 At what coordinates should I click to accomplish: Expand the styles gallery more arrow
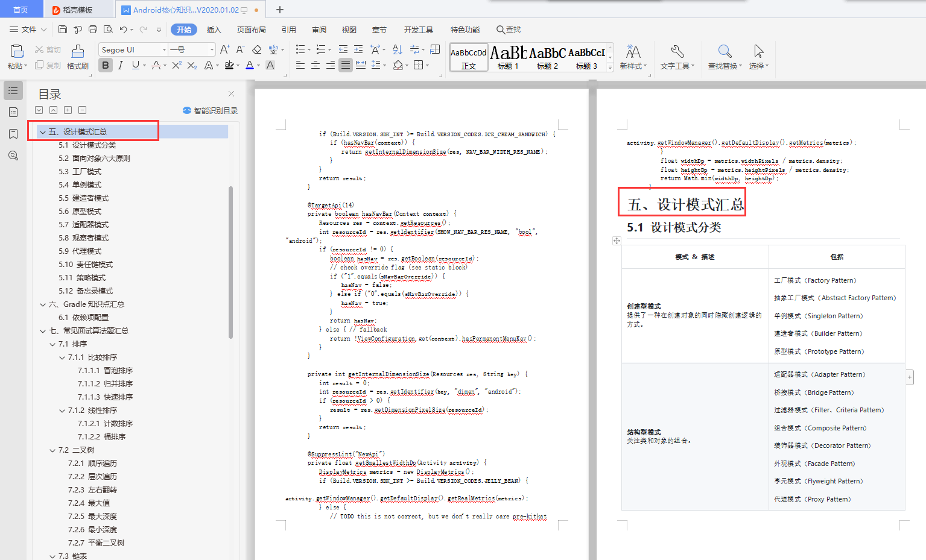[x=610, y=68]
